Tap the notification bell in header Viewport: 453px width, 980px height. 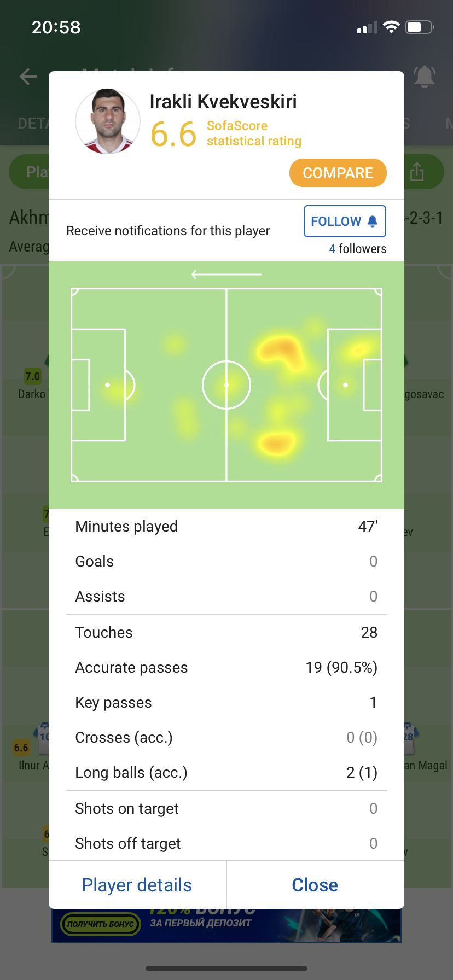click(x=425, y=77)
